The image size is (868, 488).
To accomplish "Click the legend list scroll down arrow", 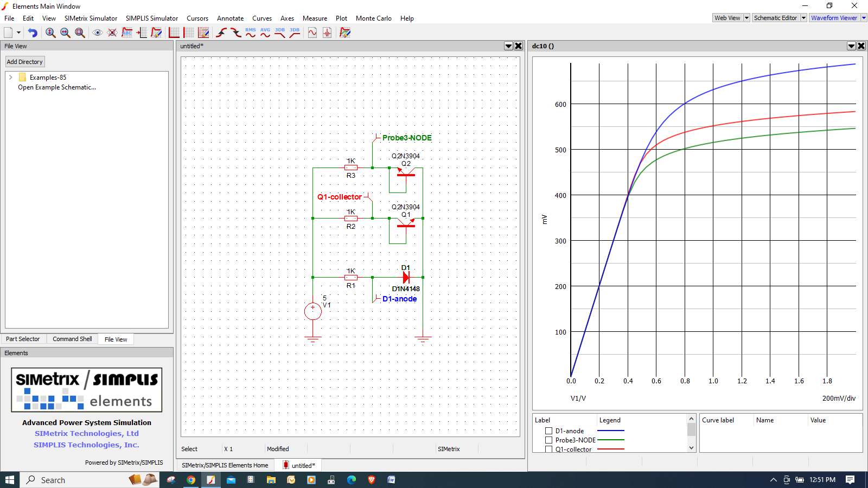I will (x=691, y=448).
